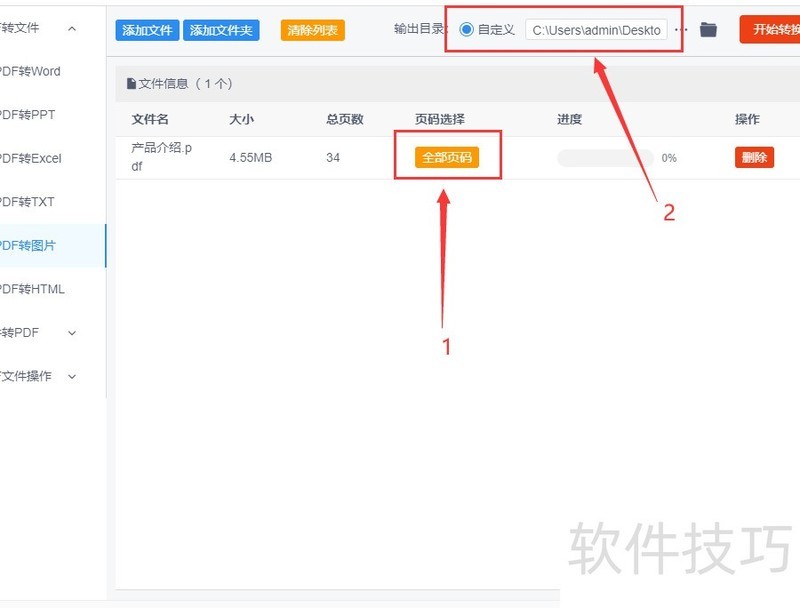This screenshot has width=800, height=608.
Task: Click the output path input field
Action: point(596,30)
